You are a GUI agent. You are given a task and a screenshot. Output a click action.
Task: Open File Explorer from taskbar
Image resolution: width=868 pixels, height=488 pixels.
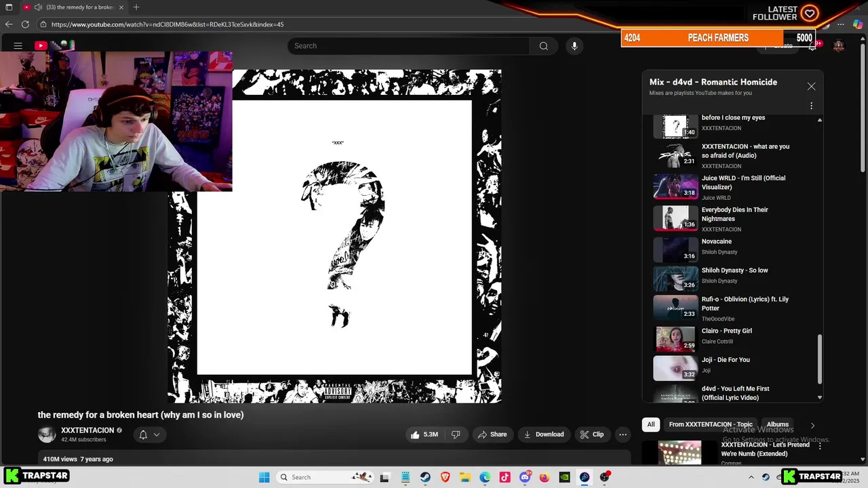[x=465, y=477]
